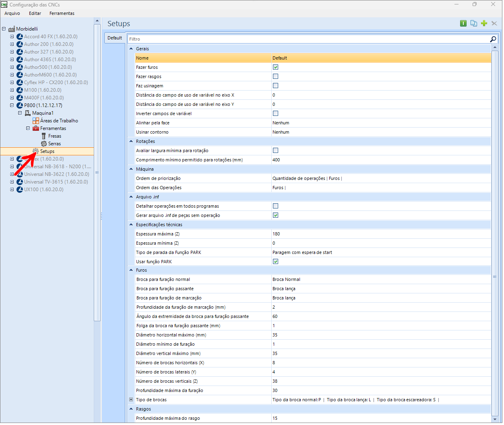Screen dimensions: 504x425
Task: Click the Áreas de Trabalho grid icon
Action: tap(36, 121)
